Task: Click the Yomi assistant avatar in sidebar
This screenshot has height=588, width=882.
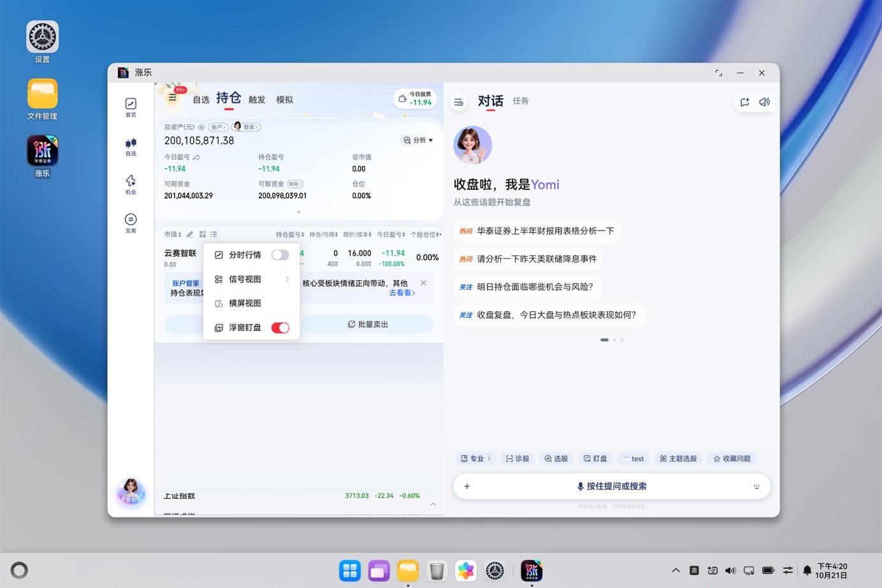Action: click(x=131, y=491)
